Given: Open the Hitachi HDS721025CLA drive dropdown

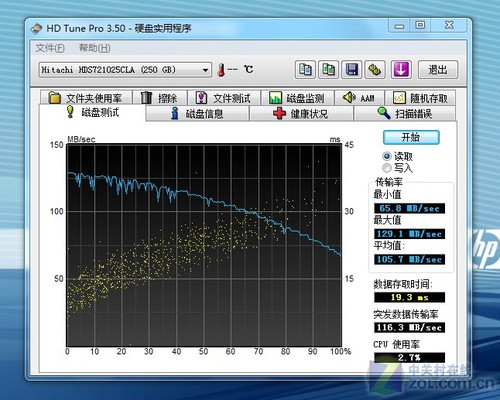Looking at the screenshot, I should coord(125,70).
